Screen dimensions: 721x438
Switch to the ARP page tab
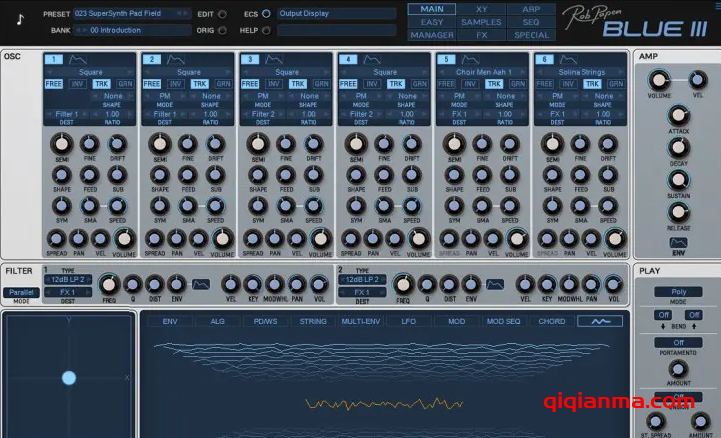click(530, 9)
